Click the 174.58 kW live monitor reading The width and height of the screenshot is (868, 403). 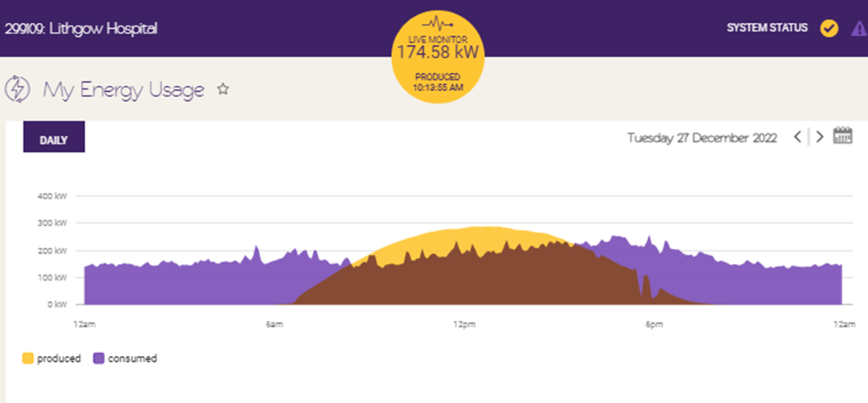pyautogui.click(x=438, y=53)
